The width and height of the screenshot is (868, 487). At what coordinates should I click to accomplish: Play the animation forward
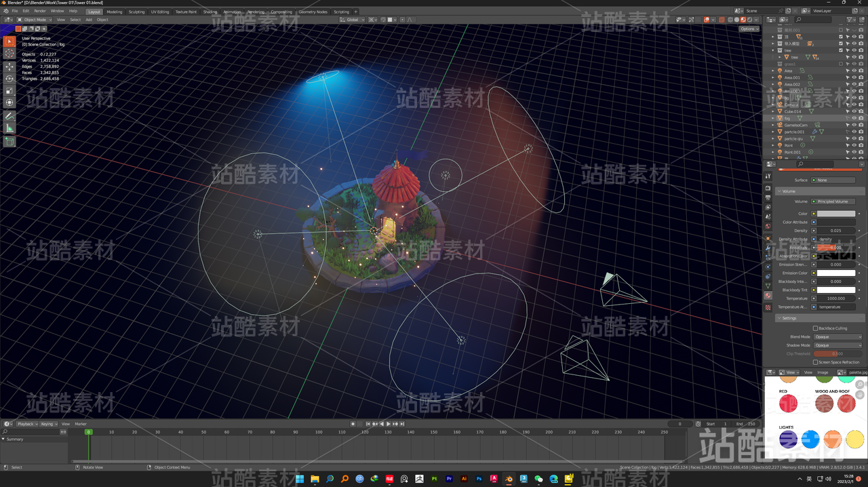tap(389, 424)
